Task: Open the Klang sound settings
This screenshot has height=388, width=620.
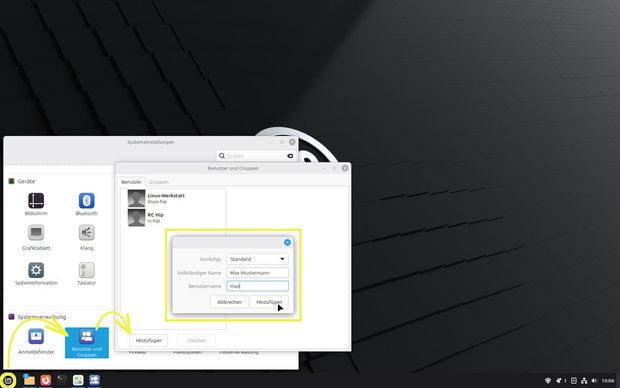Action: click(87, 237)
